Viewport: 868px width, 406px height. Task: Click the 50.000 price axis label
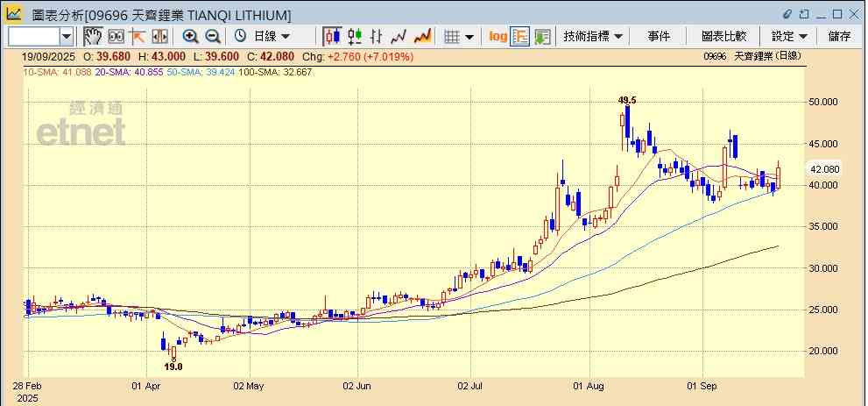coord(824,102)
